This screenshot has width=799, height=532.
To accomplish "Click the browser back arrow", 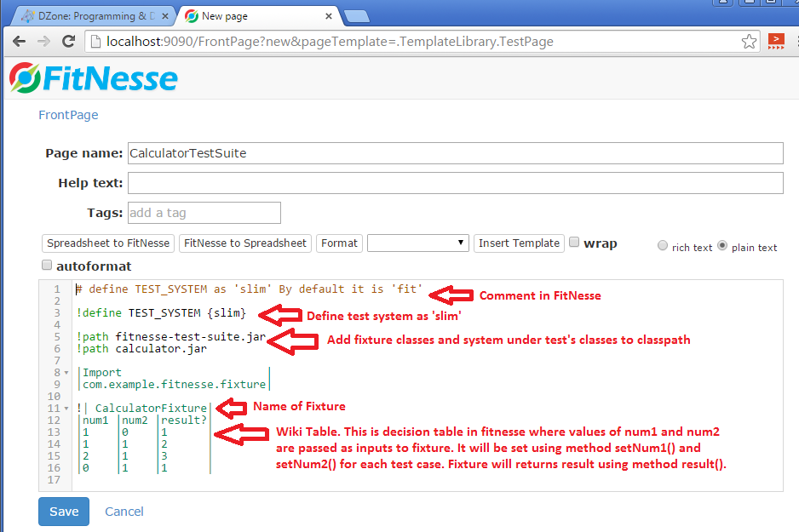I will [x=19, y=42].
